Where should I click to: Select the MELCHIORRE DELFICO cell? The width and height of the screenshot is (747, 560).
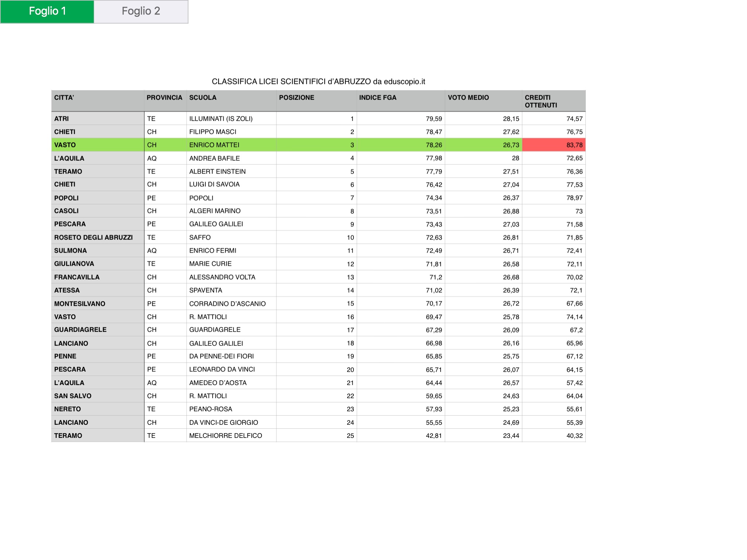pyautogui.click(x=231, y=435)
